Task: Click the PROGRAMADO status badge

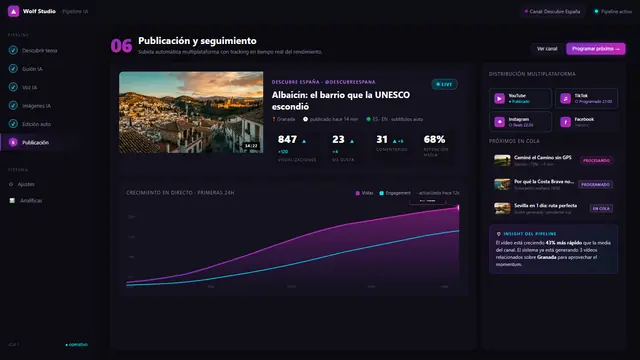Action: point(596,184)
